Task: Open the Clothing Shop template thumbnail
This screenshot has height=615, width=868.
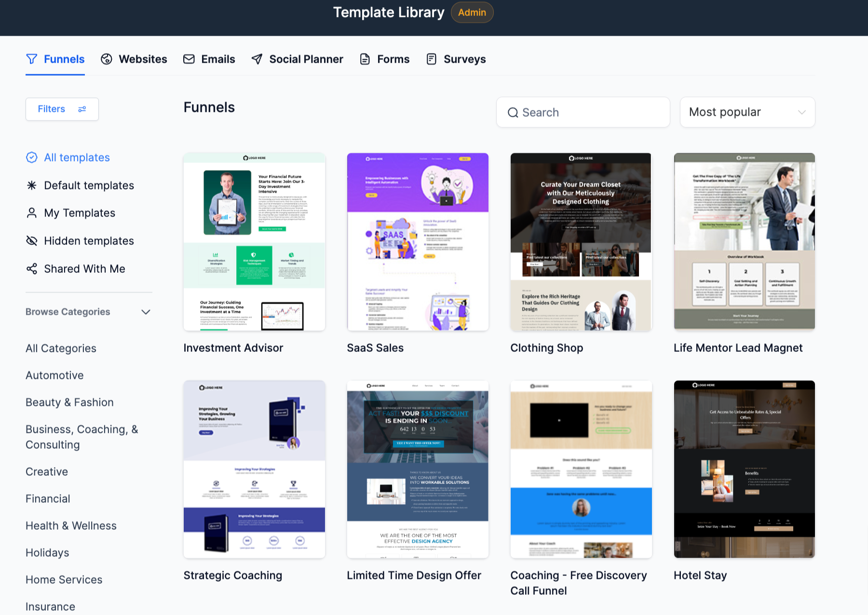Action: coord(581,242)
